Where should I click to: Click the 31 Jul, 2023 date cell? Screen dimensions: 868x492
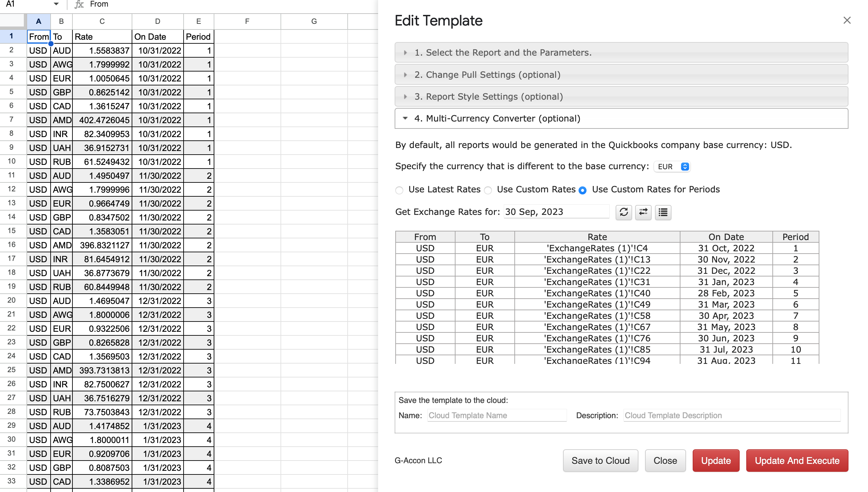tap(726, 349)
